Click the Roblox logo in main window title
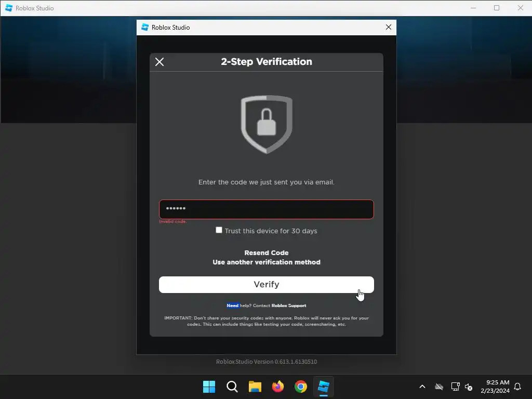 [9, 8]
